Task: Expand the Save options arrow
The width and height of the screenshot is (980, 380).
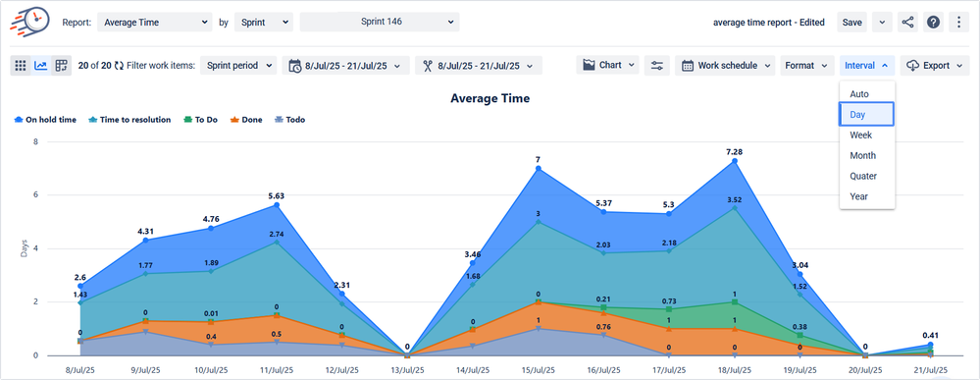Action: (x=881, y=22)
